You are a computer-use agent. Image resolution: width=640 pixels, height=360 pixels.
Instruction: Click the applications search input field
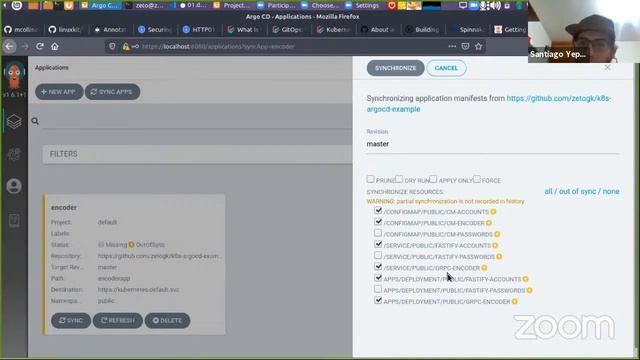pos(198,121)
